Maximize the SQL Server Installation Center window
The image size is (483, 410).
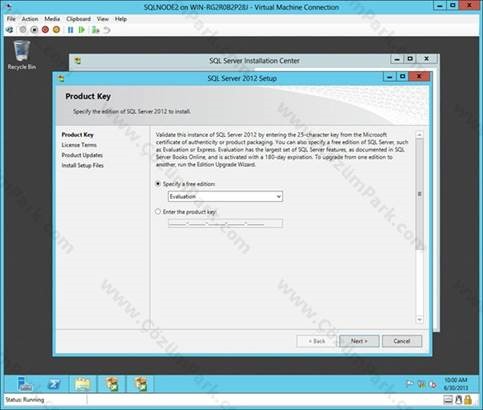click(x=410, y=59)
